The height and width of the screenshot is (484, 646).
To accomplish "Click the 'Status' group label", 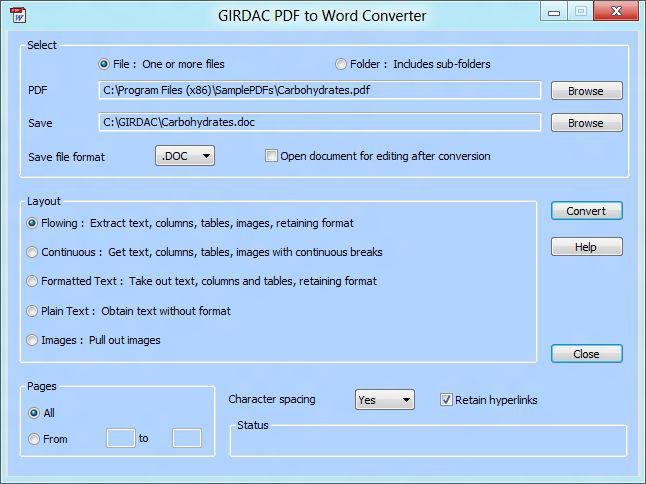I will [x=253, y=425].
